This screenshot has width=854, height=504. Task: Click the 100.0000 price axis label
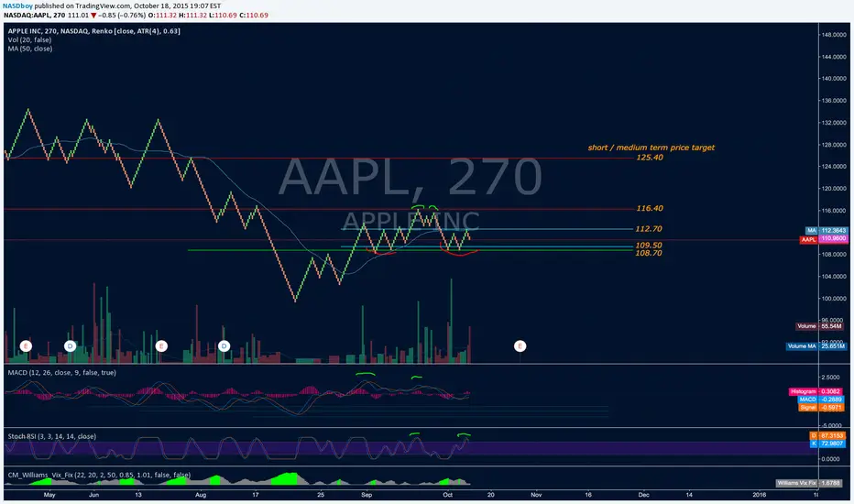pos(835,299)
